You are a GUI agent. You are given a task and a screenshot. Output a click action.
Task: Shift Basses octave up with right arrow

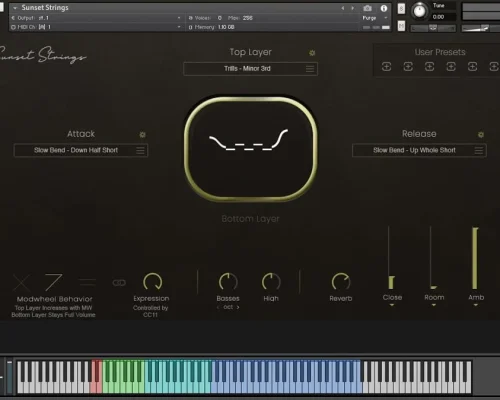tap(238, 307)
